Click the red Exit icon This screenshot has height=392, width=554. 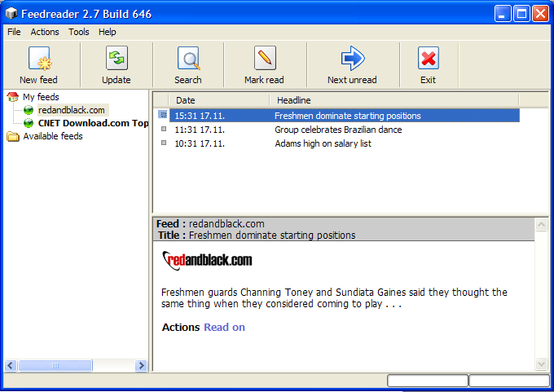pos(429,59)
